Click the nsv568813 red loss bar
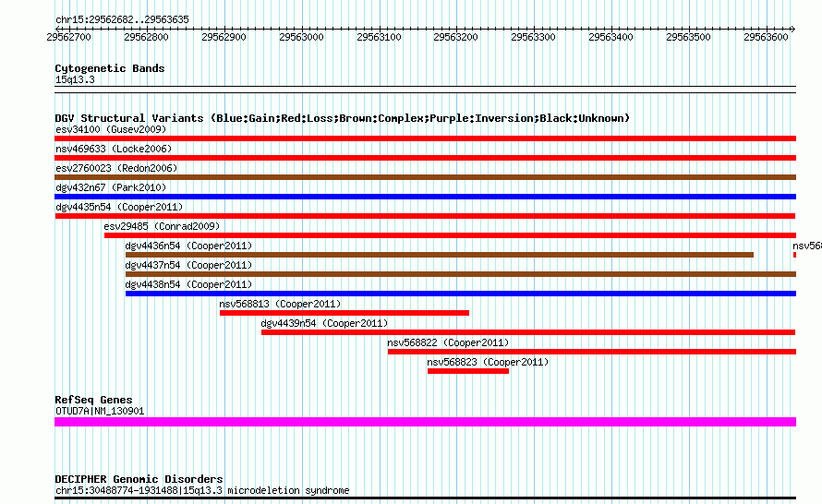 pyautogui.click(x=345, y=313)
